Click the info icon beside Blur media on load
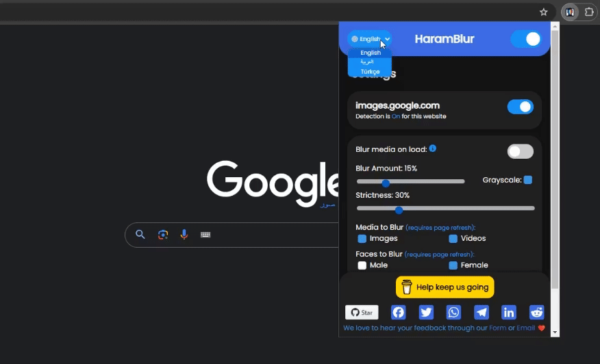 tap(432, 148)
